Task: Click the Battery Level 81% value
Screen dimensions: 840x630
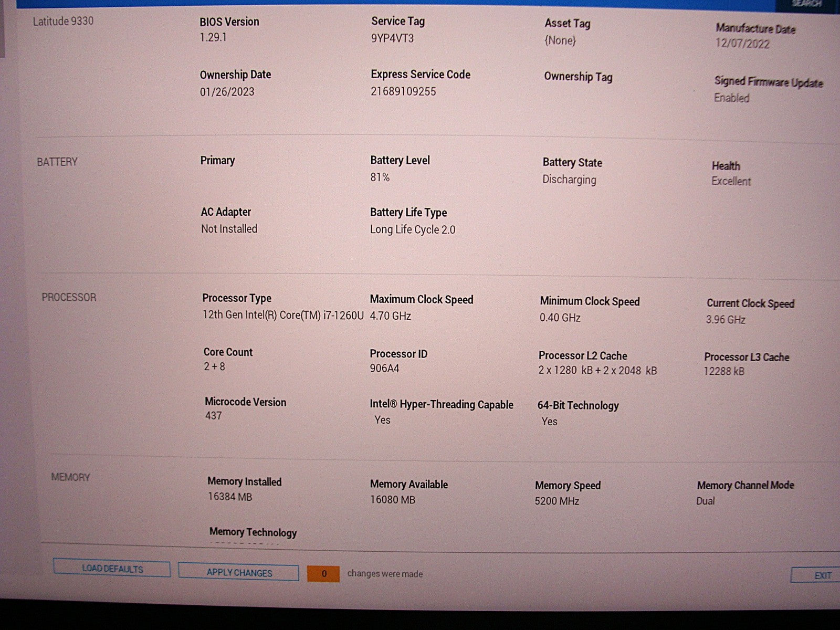Action: (x=380, y=177)
